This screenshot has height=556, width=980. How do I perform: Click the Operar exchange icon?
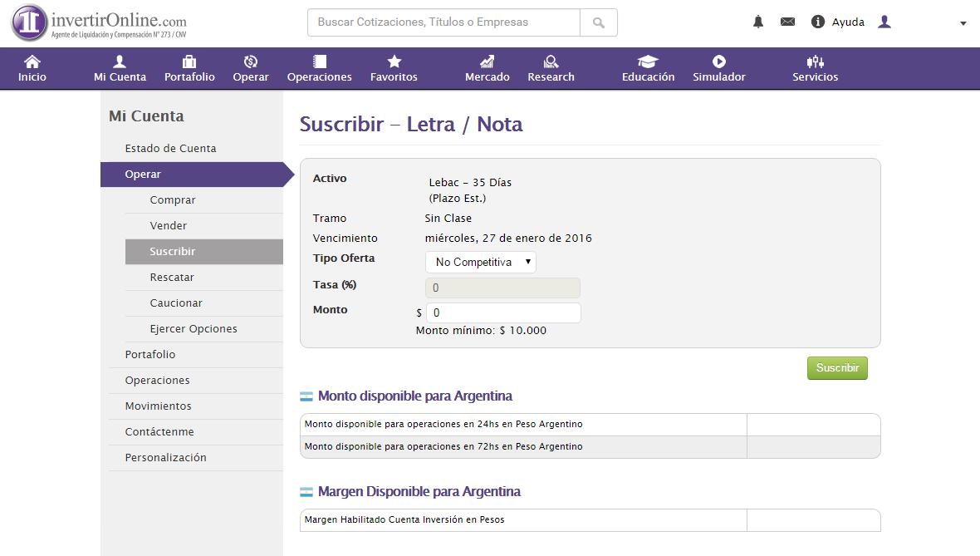coord(251,62)
